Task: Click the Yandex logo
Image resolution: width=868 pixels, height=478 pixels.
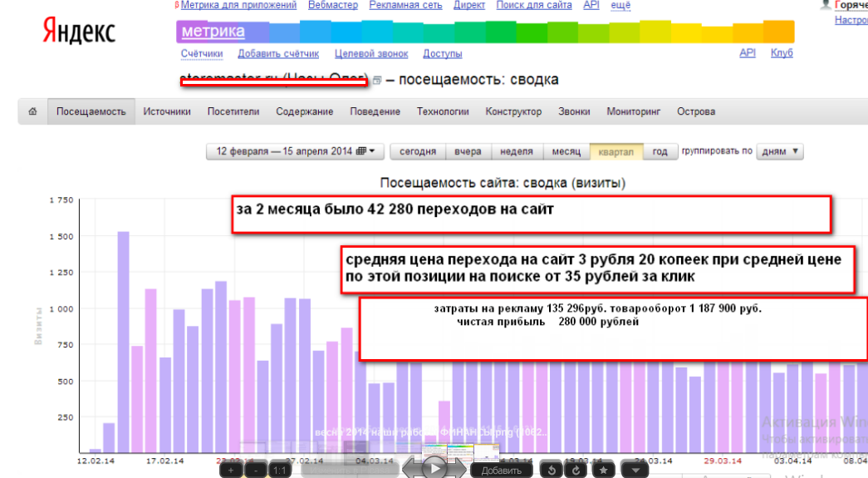Action: pyautogui.click(x=79, y=33)
